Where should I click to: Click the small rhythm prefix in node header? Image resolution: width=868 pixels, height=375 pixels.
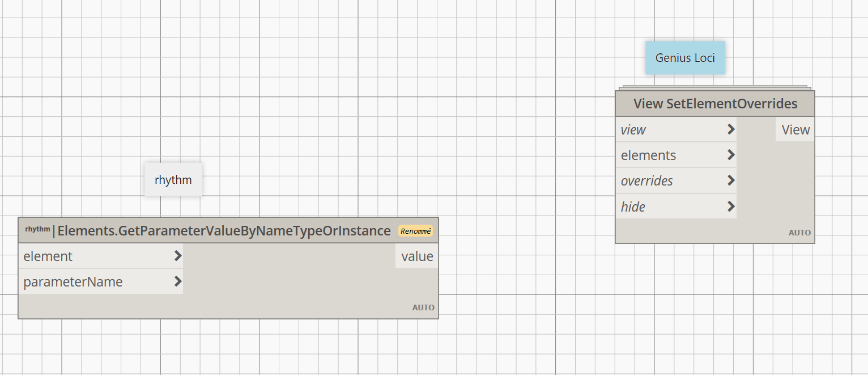(x=37, y=230)
